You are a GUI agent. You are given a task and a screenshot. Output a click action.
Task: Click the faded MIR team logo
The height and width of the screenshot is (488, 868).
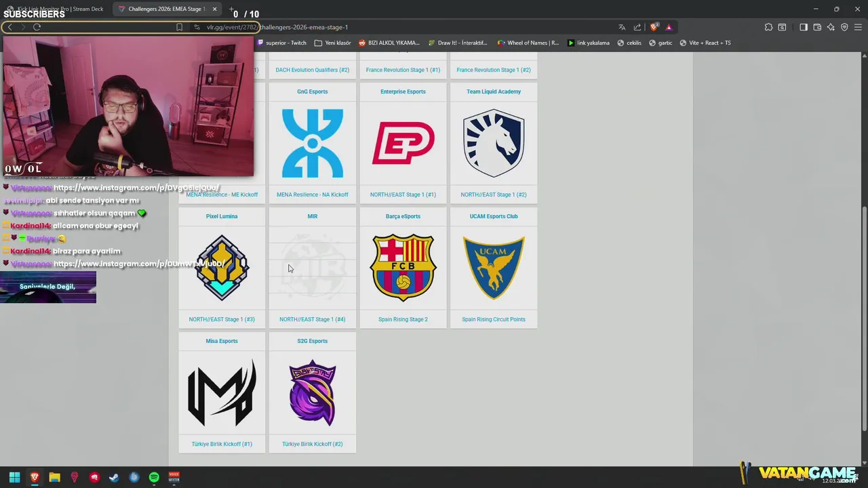point(312,268)
